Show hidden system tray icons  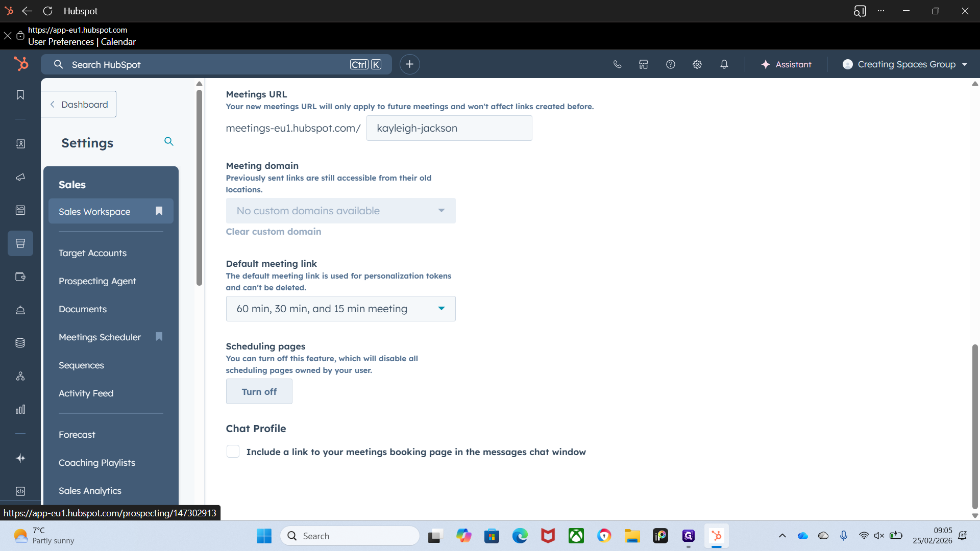click(782, 536)
